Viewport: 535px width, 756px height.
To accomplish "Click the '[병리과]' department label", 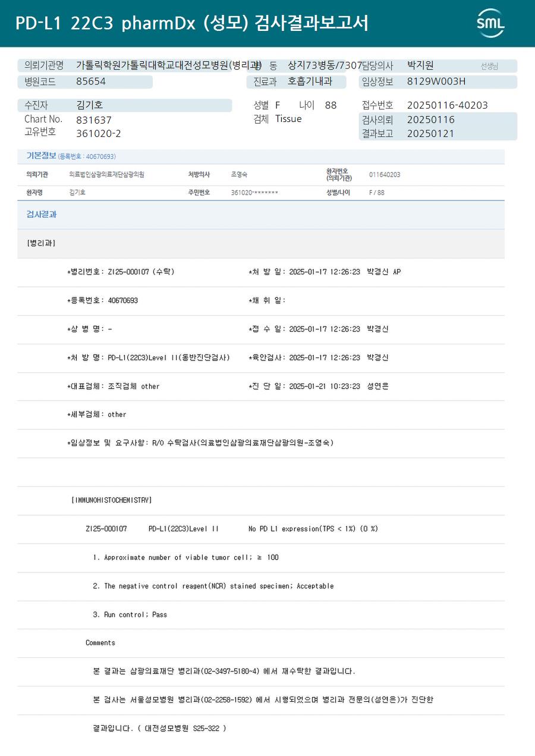I will point(42,243).
